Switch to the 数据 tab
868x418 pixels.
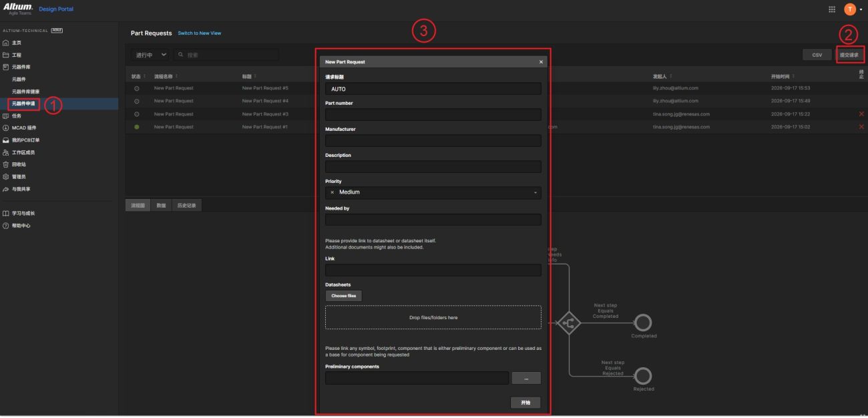161,205
